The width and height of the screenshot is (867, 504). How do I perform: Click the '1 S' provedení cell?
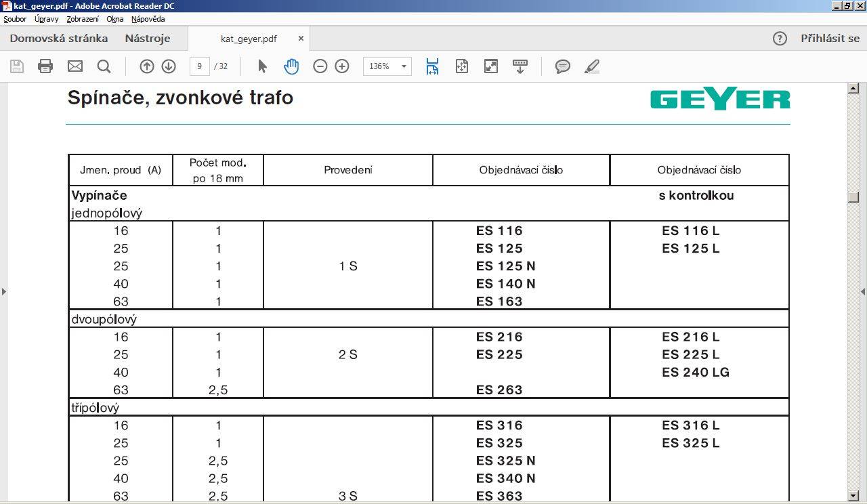pyautogui.click(x=348, y=266)
